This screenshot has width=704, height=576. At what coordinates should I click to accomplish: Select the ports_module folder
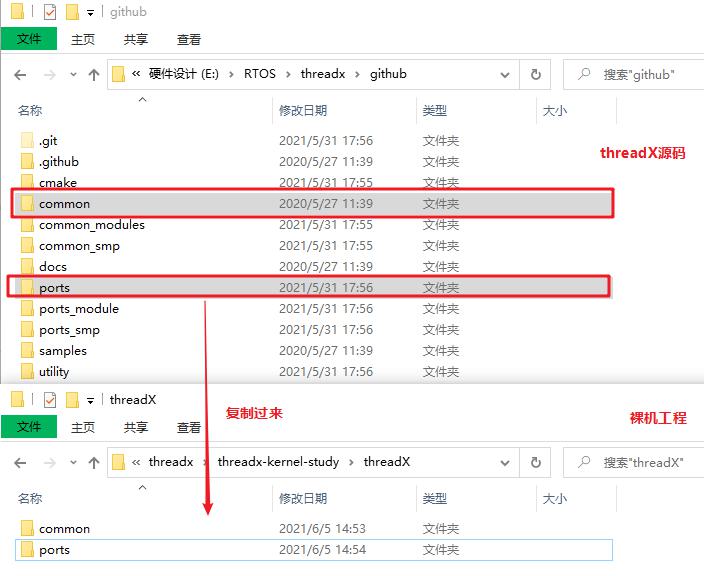coord(313,309)
